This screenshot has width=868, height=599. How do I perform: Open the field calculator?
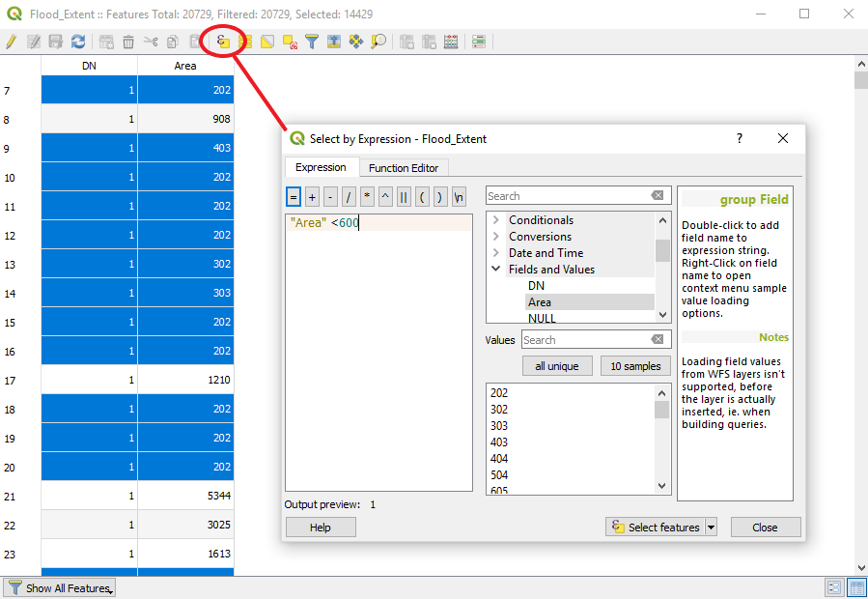click(x=450, y=42)
